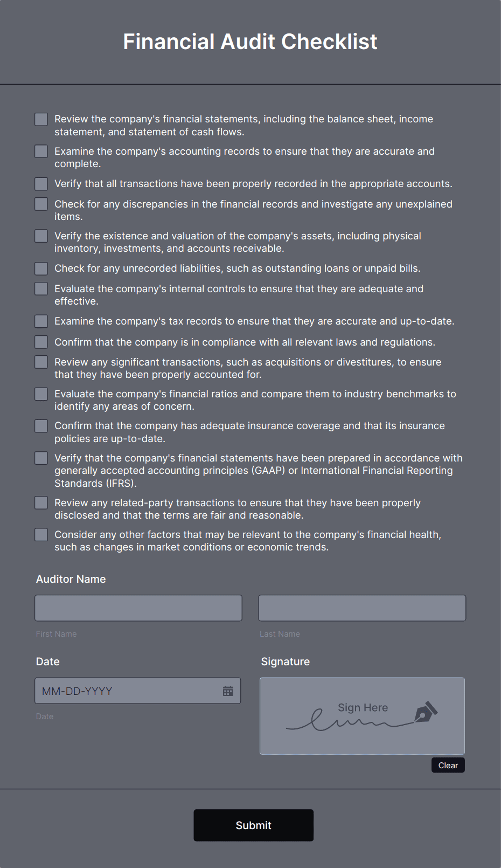Toggle the laws and regulations compliance checkbox
This screenshot has width=501, height=868.
41,342
